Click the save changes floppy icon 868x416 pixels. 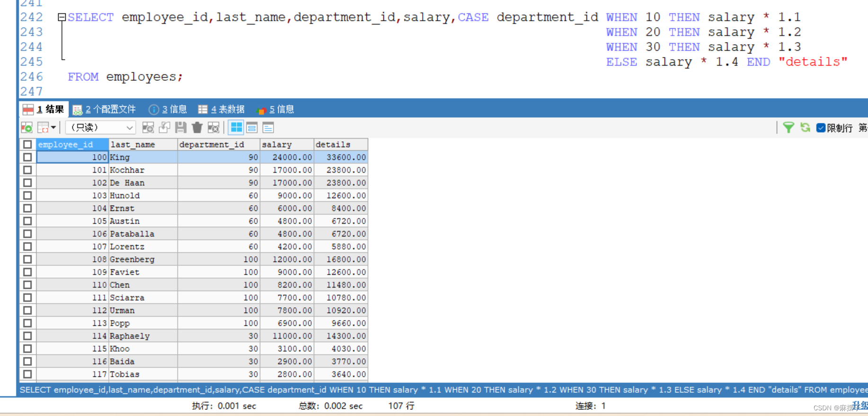[x=180, y=128]
